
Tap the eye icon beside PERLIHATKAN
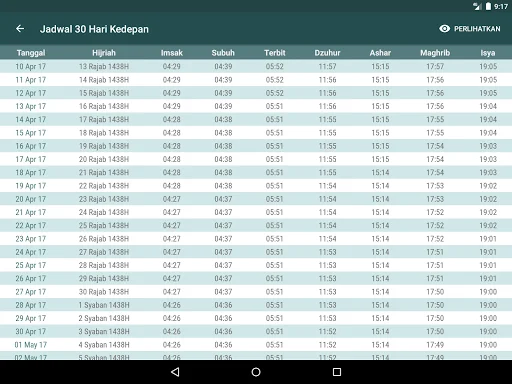(x=444, y=29)
